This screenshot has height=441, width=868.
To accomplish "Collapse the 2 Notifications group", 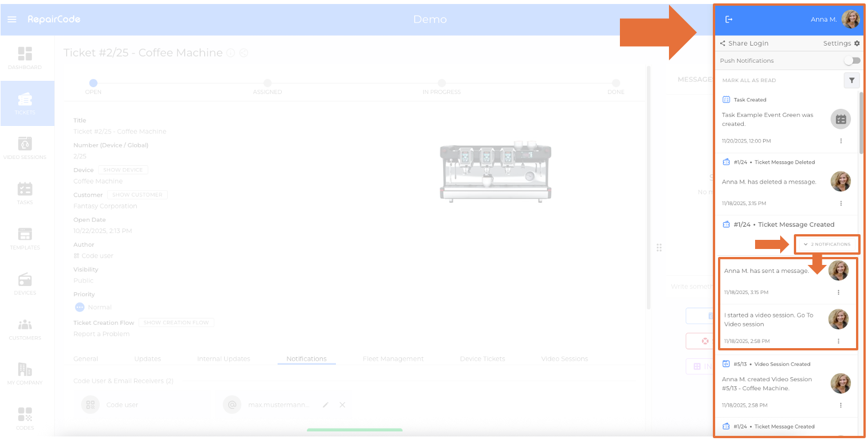I will [828, 244].
